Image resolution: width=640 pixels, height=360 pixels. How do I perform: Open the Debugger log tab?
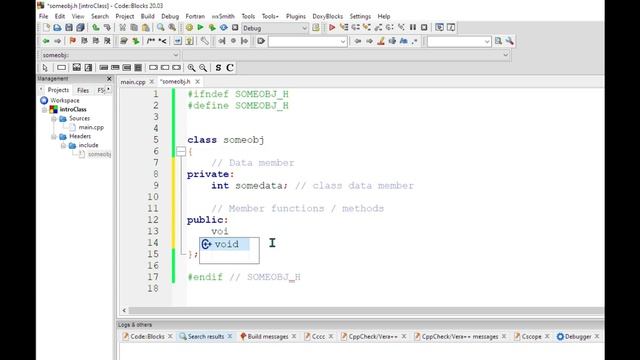click(x=577, y=336)
